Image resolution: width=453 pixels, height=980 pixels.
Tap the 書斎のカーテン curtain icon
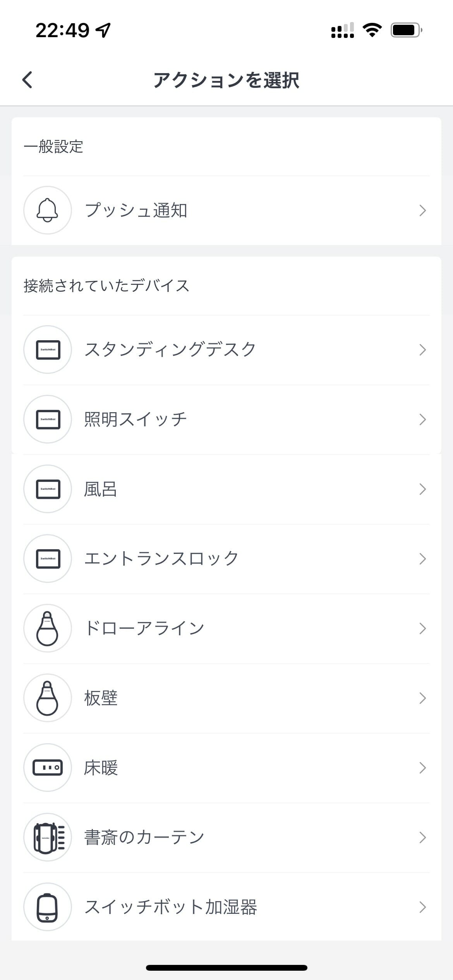click(48, 837)
